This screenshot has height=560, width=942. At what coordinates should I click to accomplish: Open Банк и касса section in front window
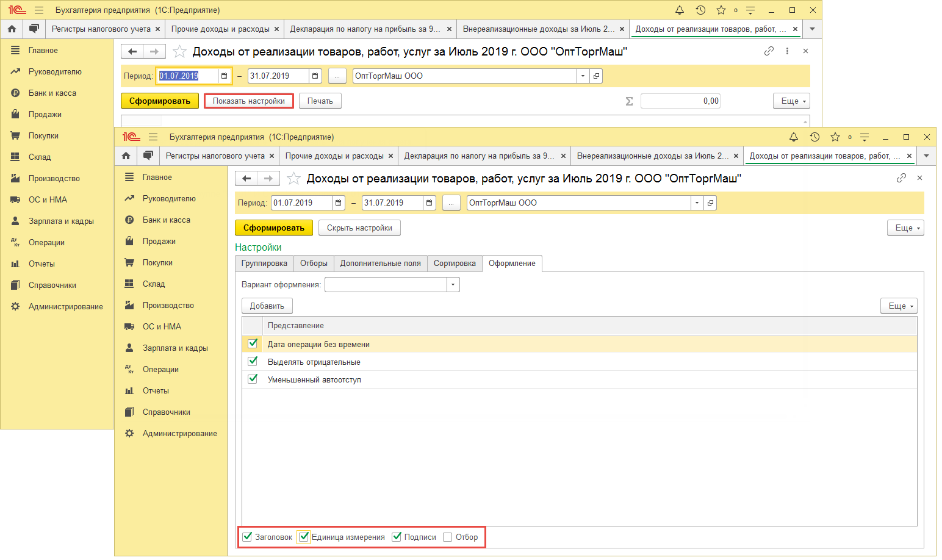[167, 220]
